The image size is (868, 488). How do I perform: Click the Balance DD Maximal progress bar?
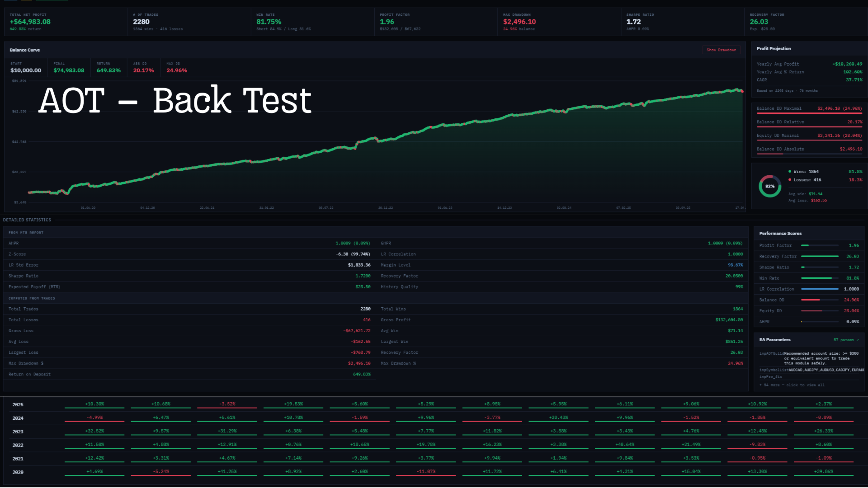pos(809,114)
